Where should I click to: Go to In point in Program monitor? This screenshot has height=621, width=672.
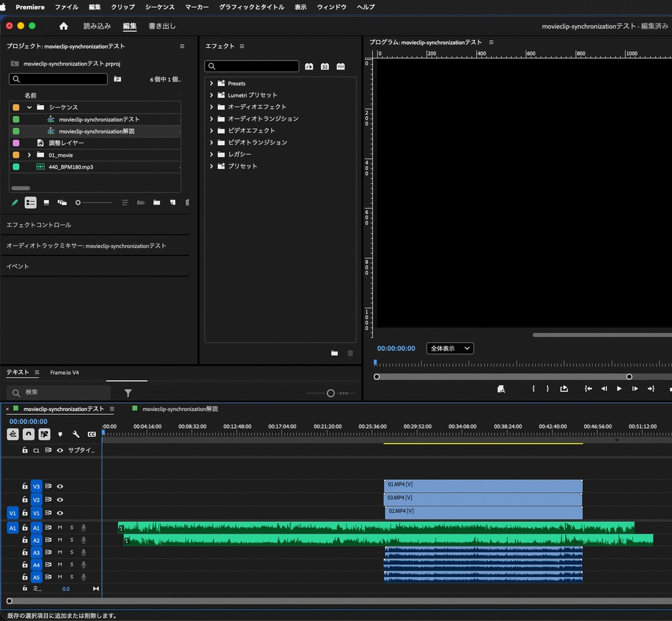pyautogui.click(x=589, y=389)
